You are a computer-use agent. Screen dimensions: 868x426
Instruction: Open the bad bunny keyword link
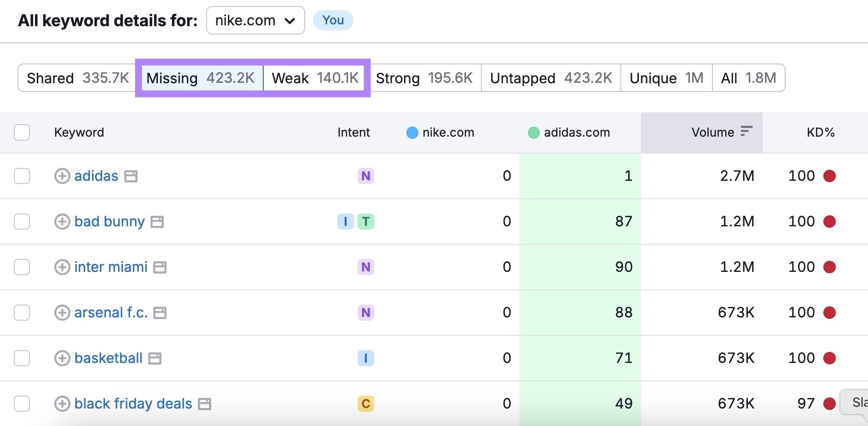110,221
